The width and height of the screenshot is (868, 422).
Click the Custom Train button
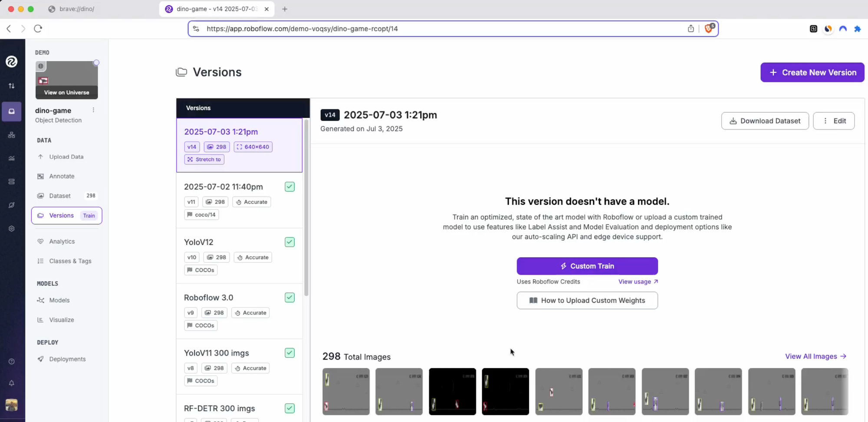click(587, 266)
